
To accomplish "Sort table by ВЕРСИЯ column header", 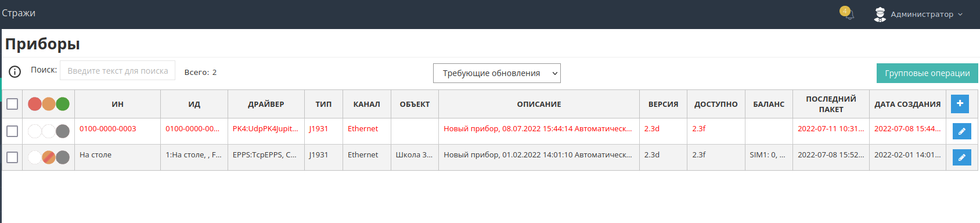I will tap(663, 104).
